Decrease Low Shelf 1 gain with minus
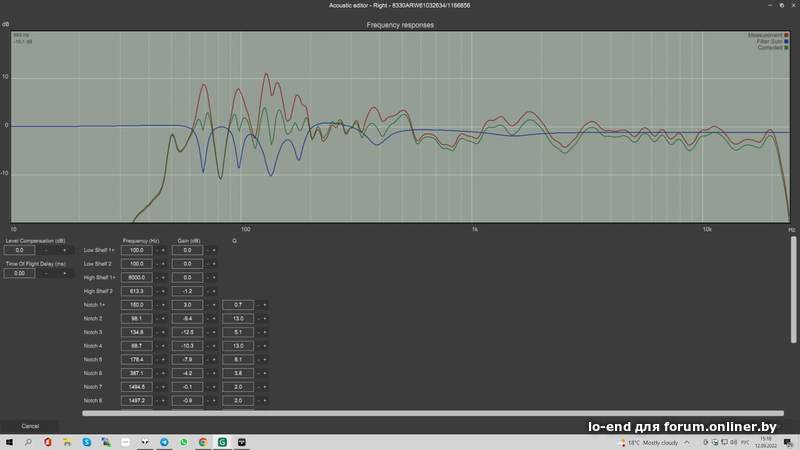This screenshot has height=450, width=800. 208,251
